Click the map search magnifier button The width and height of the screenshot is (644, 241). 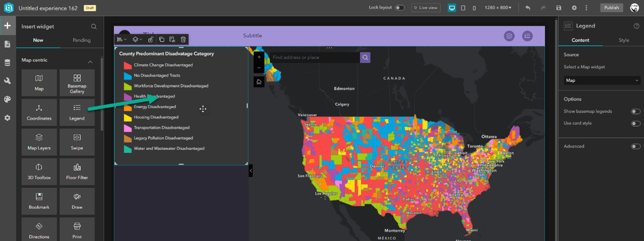point(365,58)
